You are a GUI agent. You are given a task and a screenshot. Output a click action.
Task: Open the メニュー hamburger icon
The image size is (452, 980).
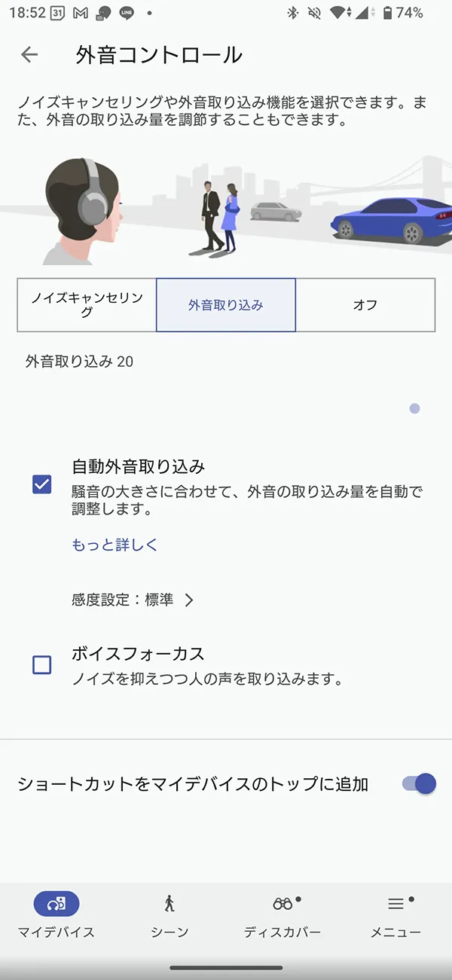point(395,903)
